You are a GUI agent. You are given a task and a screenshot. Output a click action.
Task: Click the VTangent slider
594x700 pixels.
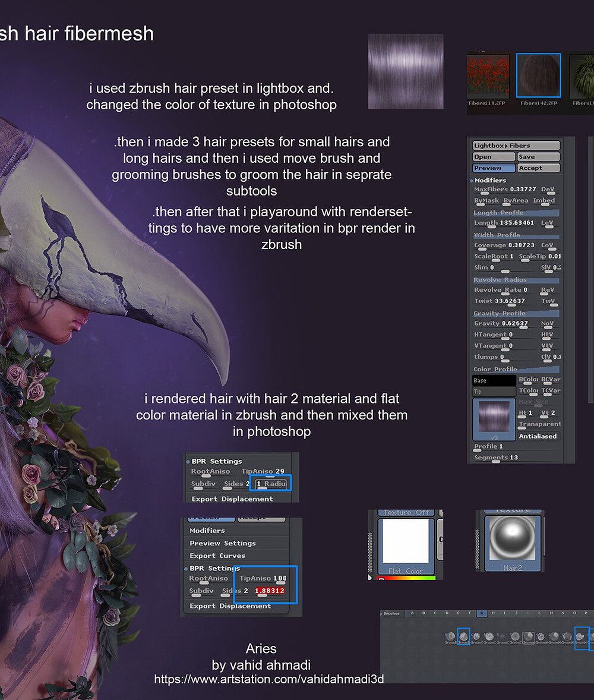tap(505, 346)
